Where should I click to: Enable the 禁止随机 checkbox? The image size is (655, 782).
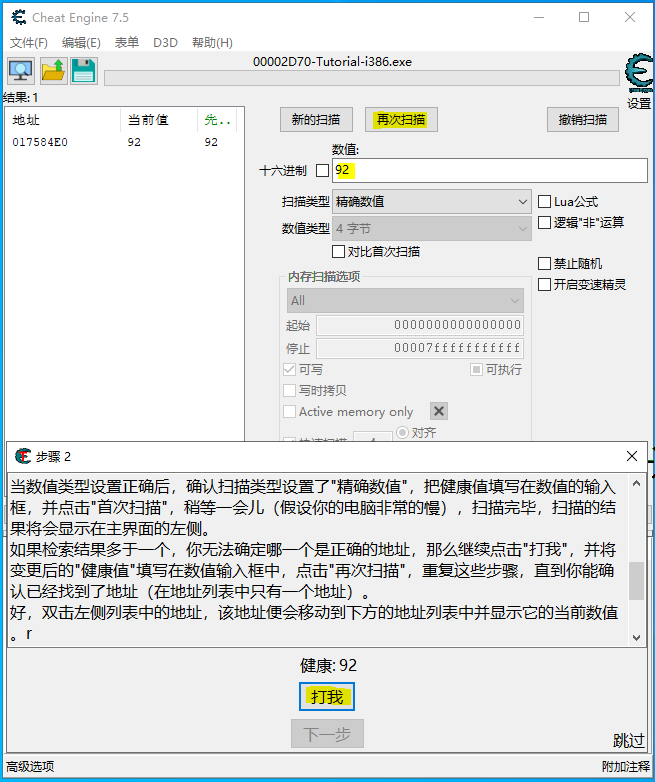pyautogui.click(x=544, y=263)
